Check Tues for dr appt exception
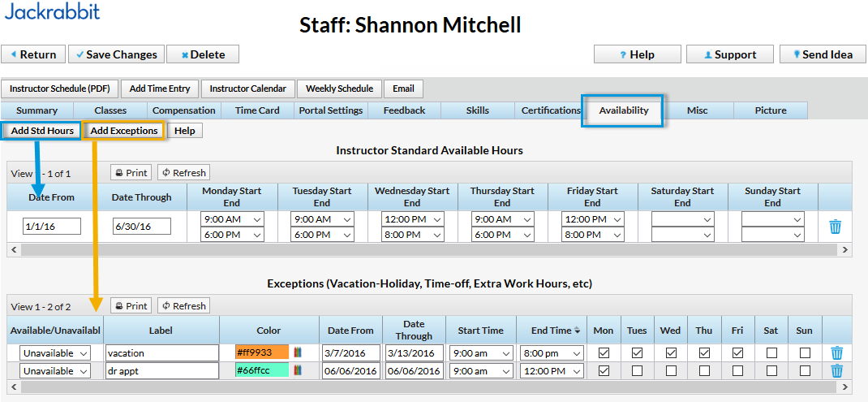Viewport: 868px width, 402px height. [637, 370]
